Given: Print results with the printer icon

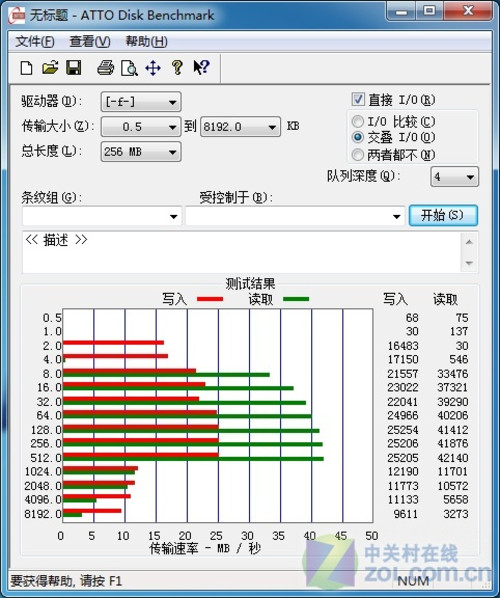Looking at the screenshot, I should click(106, 68).
